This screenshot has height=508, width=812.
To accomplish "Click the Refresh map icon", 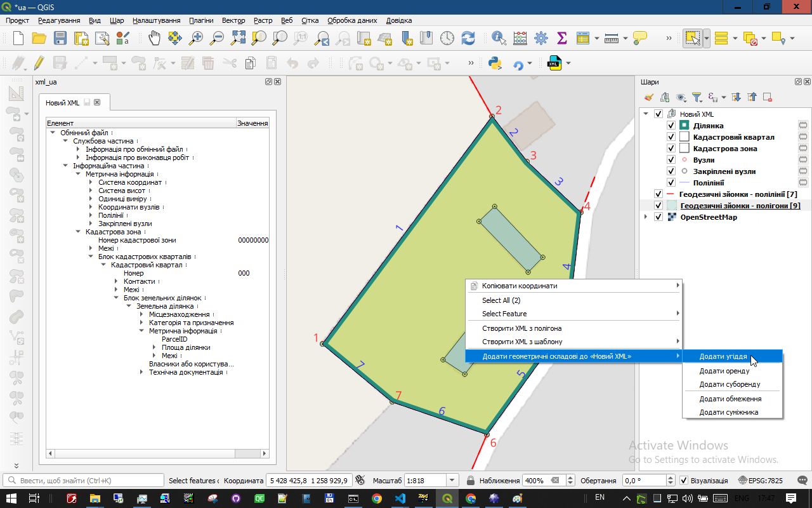I will 468,38.
